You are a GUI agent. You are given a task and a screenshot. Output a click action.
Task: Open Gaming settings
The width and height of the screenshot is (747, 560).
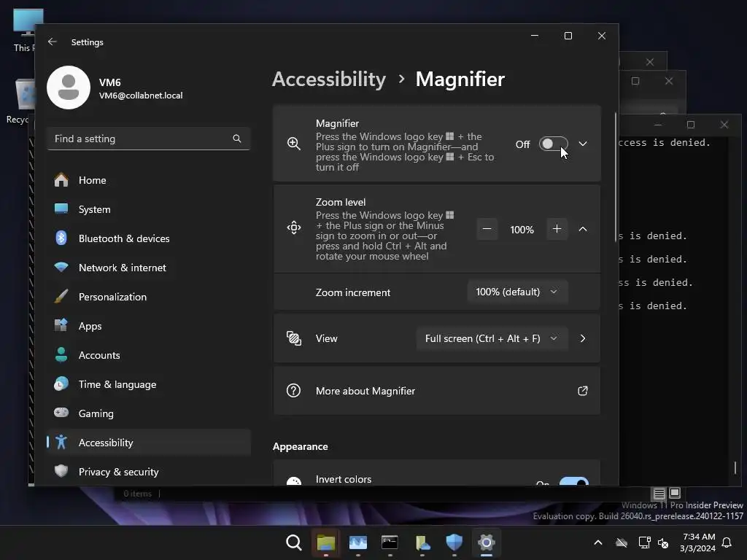point(149,413)
